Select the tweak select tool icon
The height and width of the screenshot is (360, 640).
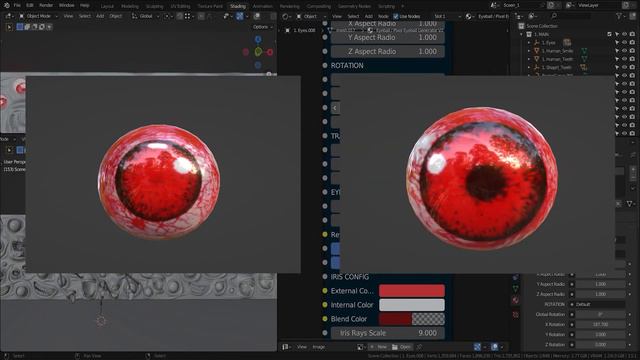tap(9, 27)
